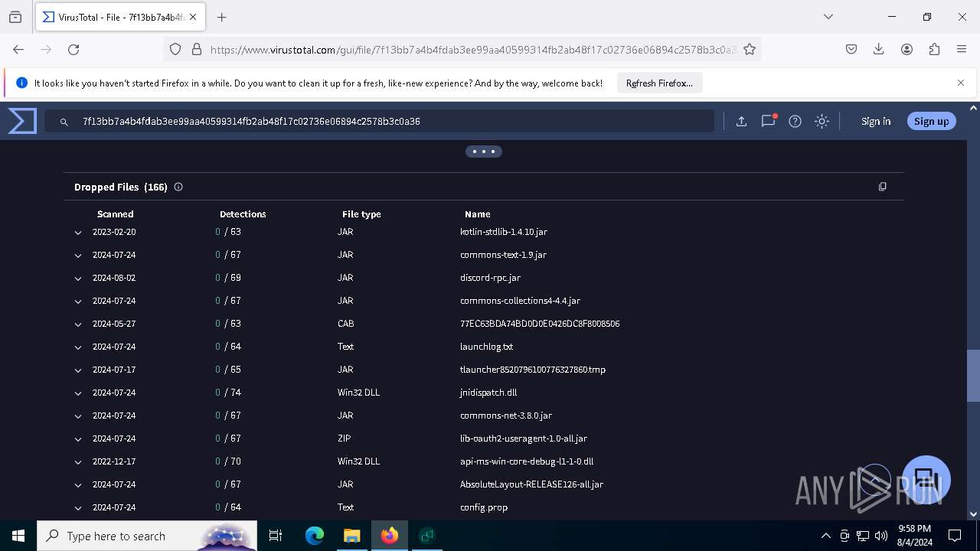Go back with the browser back arrow
This screenshot has width=980, height=551.
pyautogui.click(x=18, y=49)
